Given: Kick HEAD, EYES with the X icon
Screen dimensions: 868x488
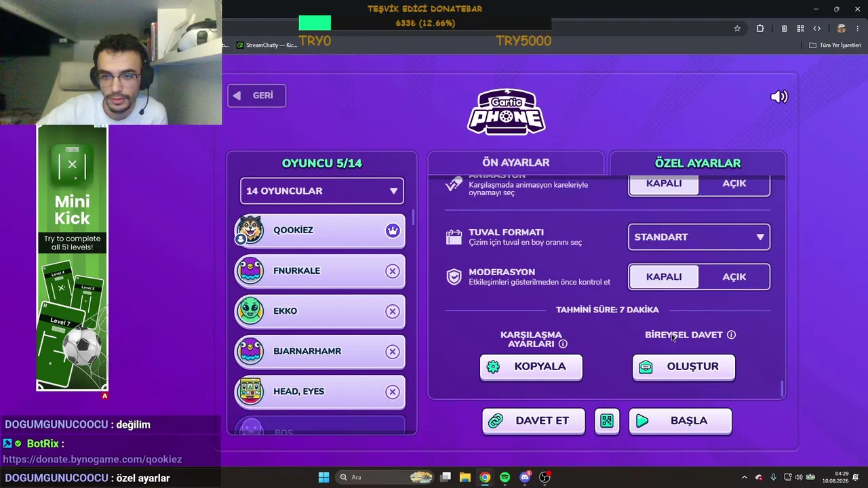Looking at the screenshot, I should (393, 392).
